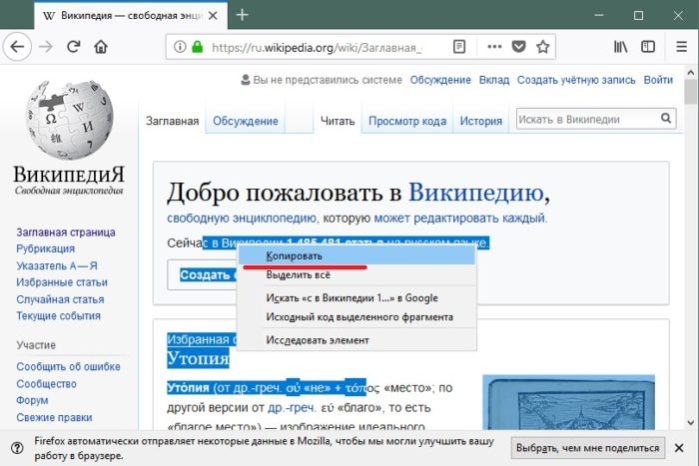Viewport: 699px width, 466px height.
Task: Click Выбрать, чем мне поделиться button
Action: (588, 448)
